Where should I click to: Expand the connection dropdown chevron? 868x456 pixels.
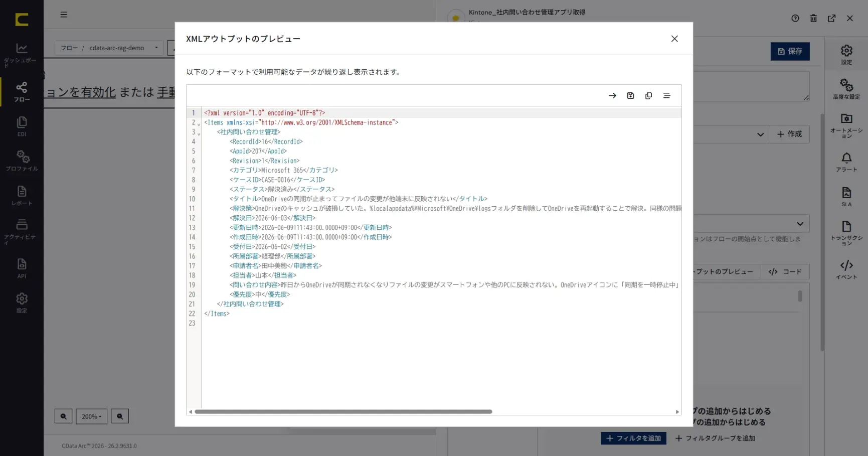760,134
